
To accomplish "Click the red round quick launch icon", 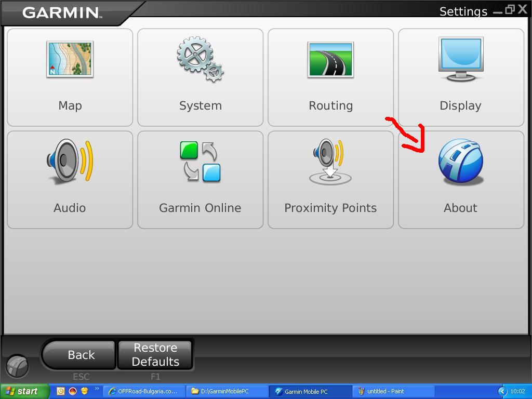I will point(73,391).
